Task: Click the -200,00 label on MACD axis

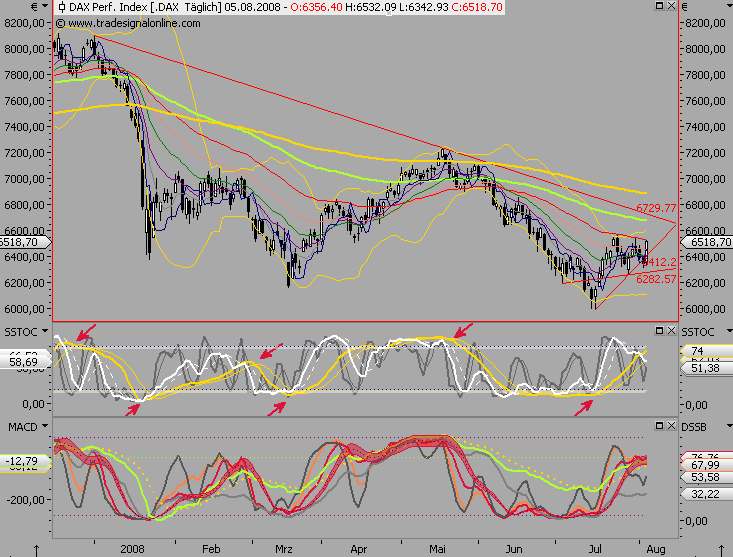Action: click(26, 500)
